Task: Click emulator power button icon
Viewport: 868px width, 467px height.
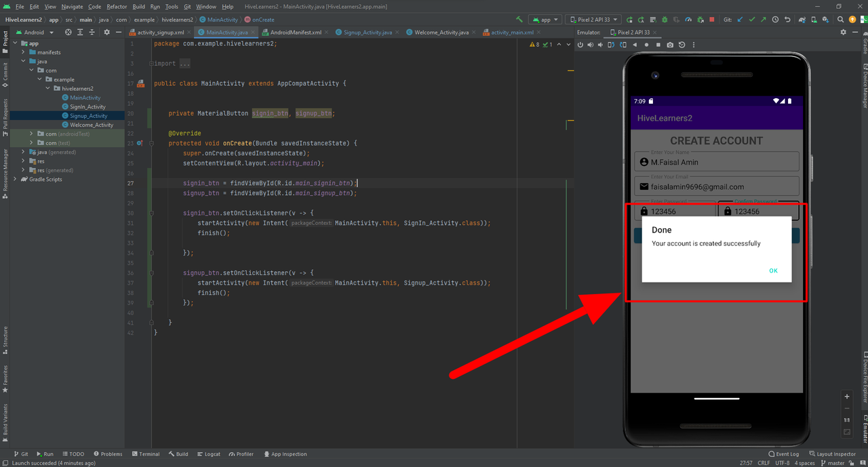Action: tap(580, 45)
